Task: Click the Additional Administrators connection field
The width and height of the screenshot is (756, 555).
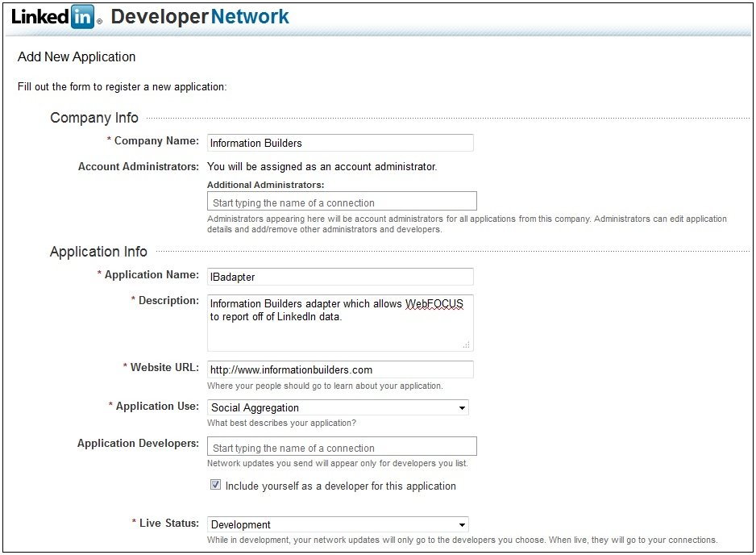Action: (342, 201)
